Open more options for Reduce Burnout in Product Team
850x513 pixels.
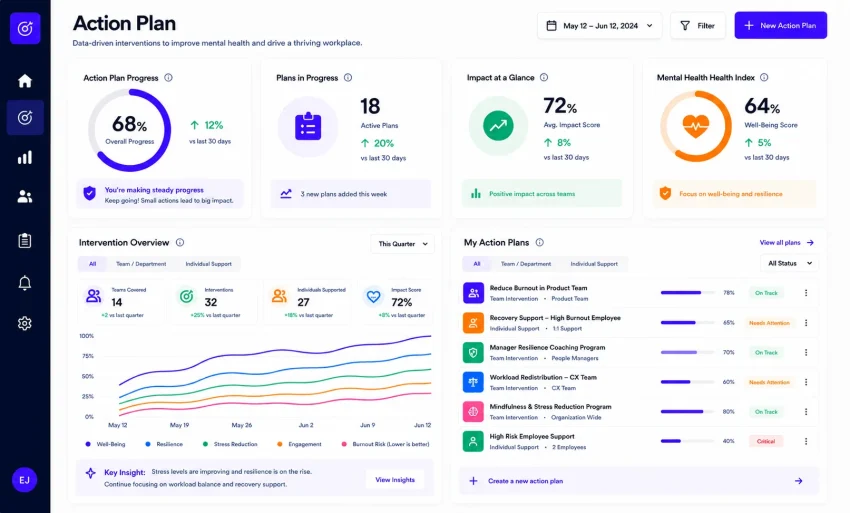tap(806, 293)
